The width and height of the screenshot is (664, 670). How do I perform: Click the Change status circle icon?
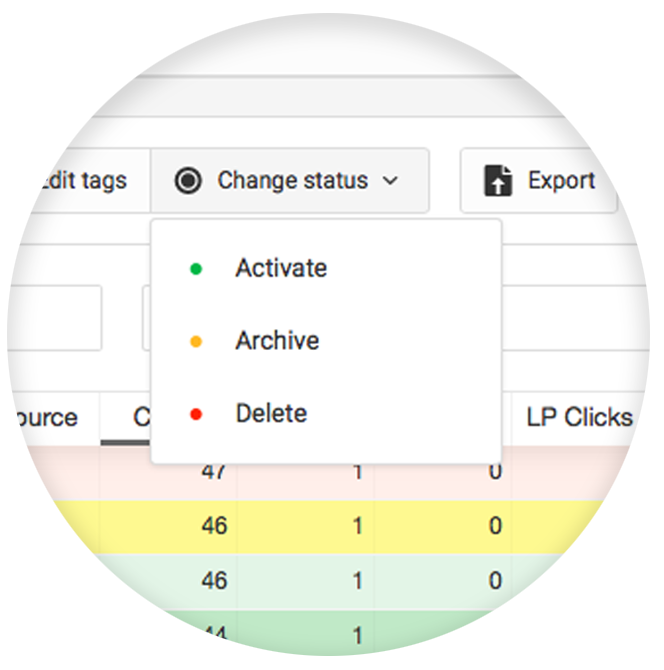pos(188,181)
